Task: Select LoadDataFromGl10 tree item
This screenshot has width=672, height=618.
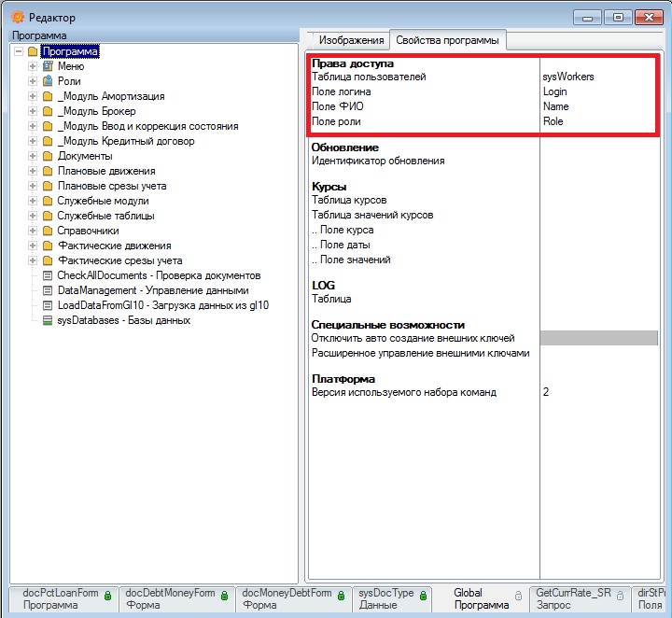Action: (x=163, y=305)
